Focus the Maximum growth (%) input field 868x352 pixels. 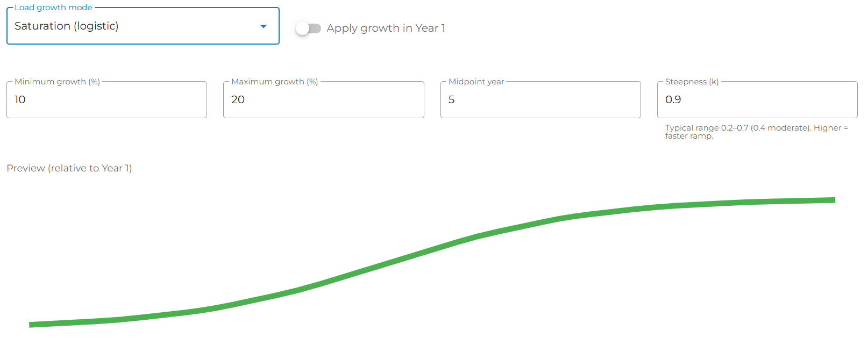pos(323,100)
